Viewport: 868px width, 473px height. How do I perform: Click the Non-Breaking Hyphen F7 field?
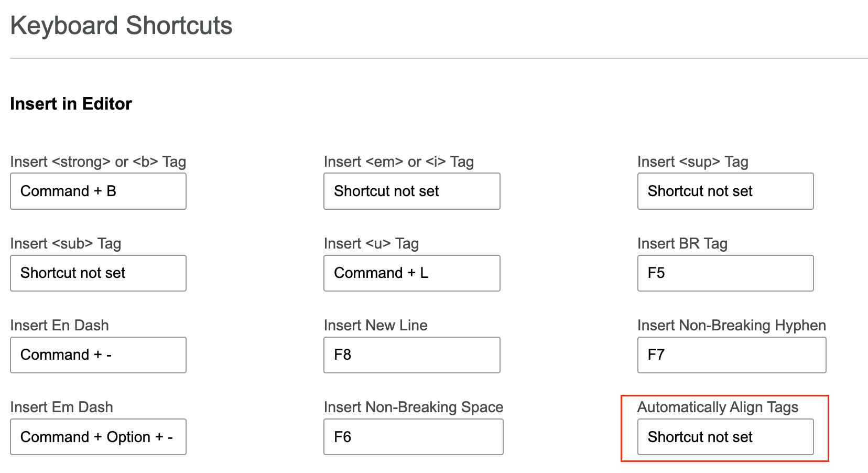731,355
